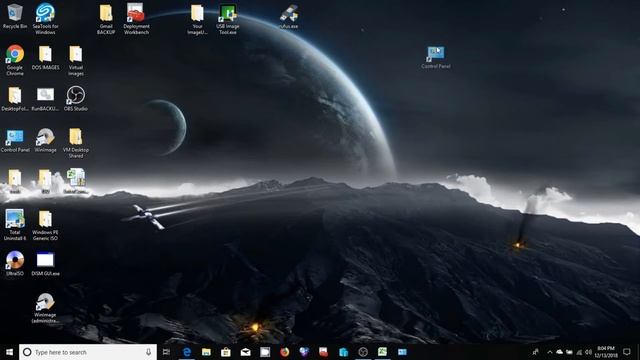Screen dimensions: 640x360
Task: Select the WinImage shortcut beside VM Desktop Shared
Action: pyautogui.click(x=45, y=140)
